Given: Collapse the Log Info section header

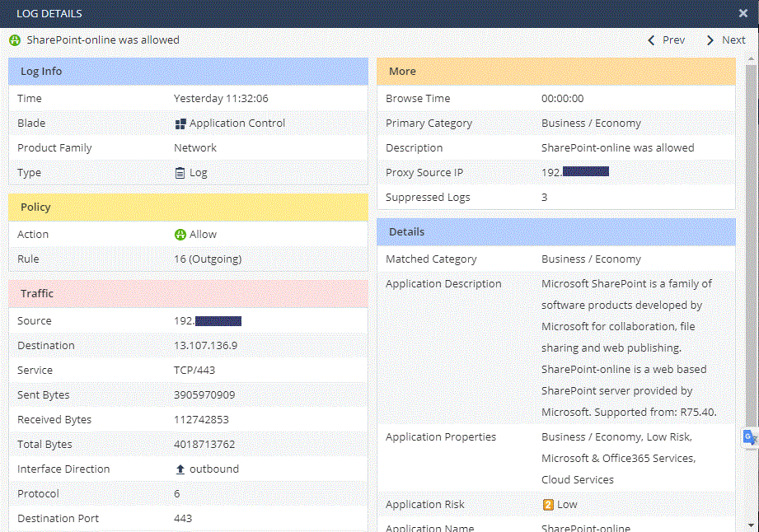Looking at the screenshot, I should (188, 72).
